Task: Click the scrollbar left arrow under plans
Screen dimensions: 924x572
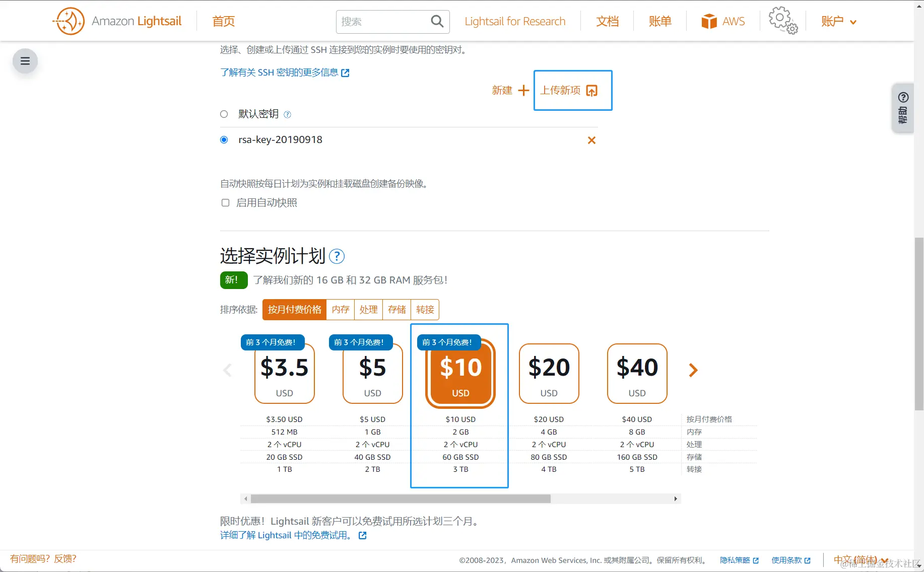Action: [245, 498]
